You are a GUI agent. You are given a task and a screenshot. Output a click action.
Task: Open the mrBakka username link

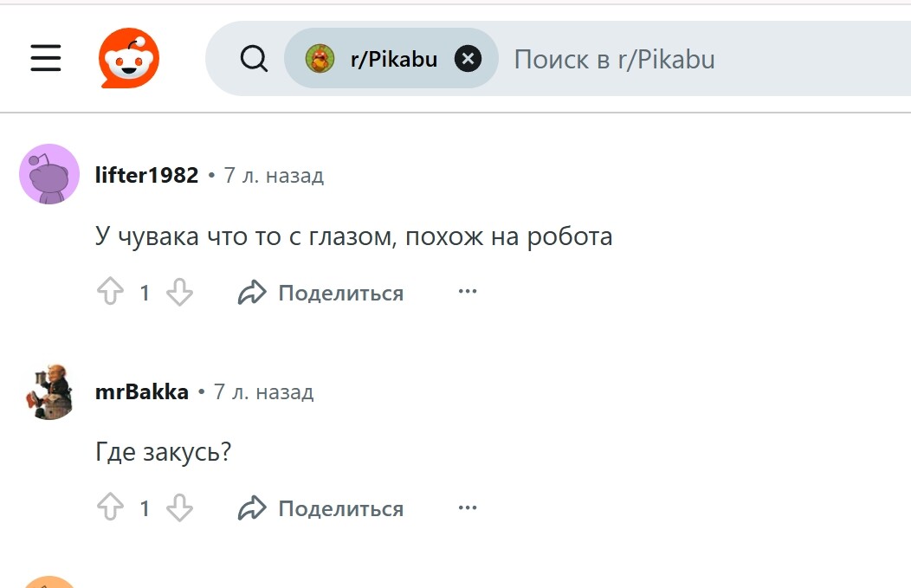point(141,391)
